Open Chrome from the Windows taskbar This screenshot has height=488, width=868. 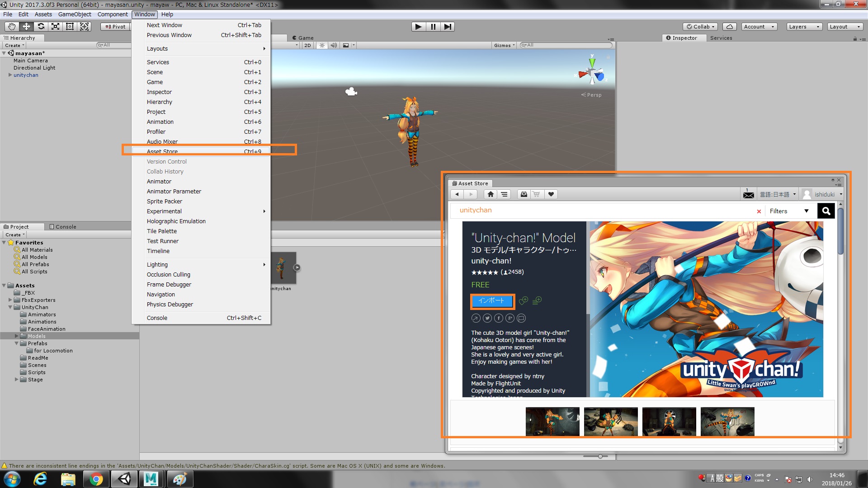point(96,479)
